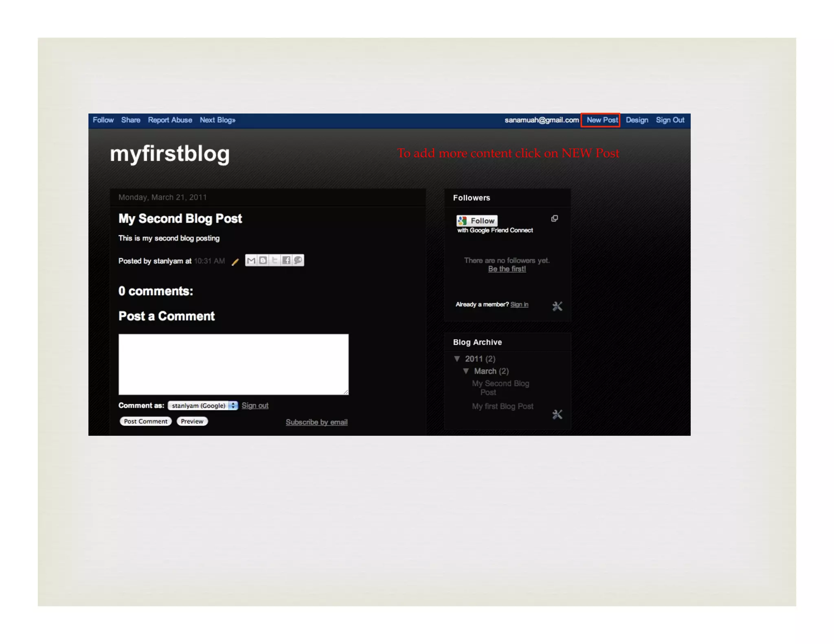834x644 pixels.
Task: Share post to Google Buzz icon
Action: (x=298, y=261)
